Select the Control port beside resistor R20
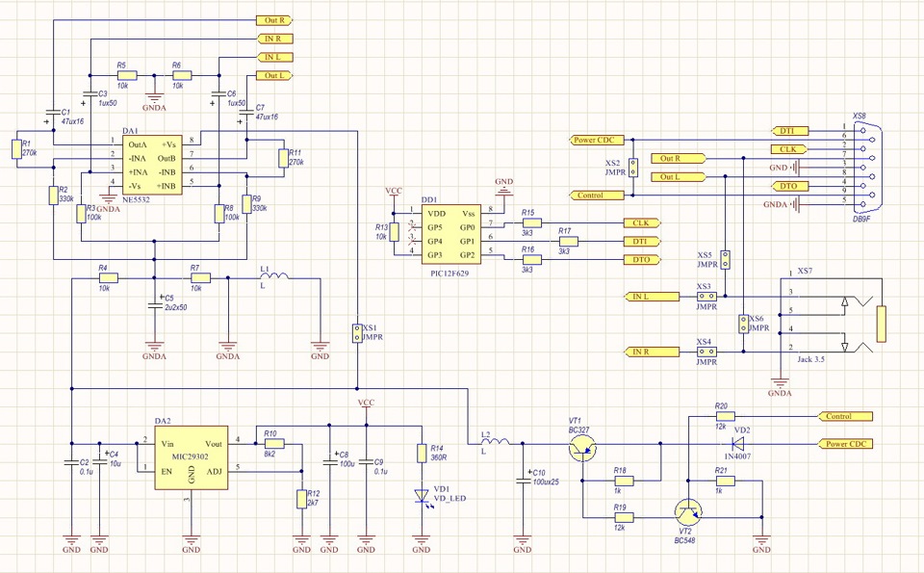Screen dimensions: 924x573 845,416
